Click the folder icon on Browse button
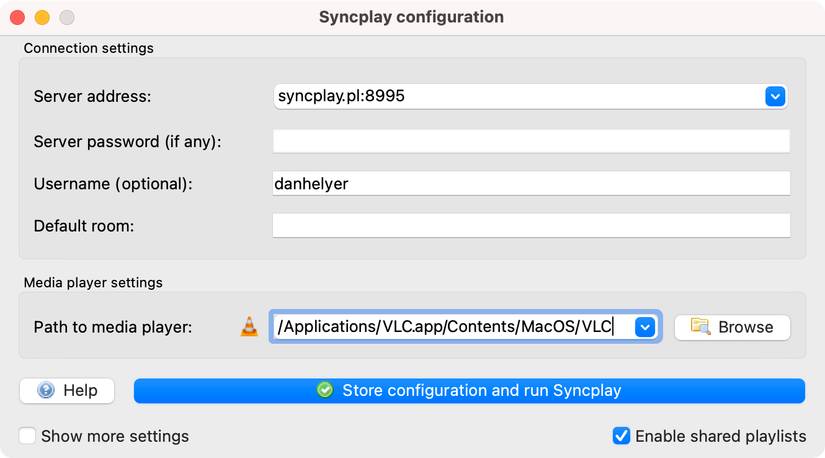Viewport: 825px width, 458px height. point(700,327)
